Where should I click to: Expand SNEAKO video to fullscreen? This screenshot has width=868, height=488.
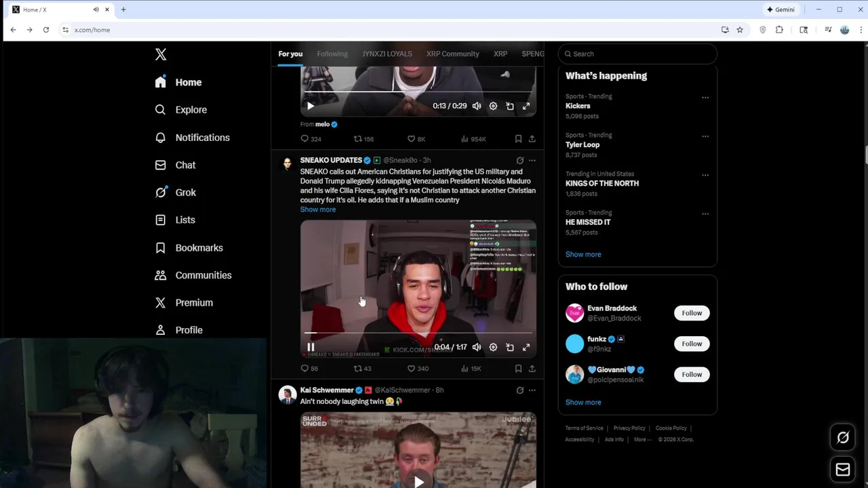[526, 347]
